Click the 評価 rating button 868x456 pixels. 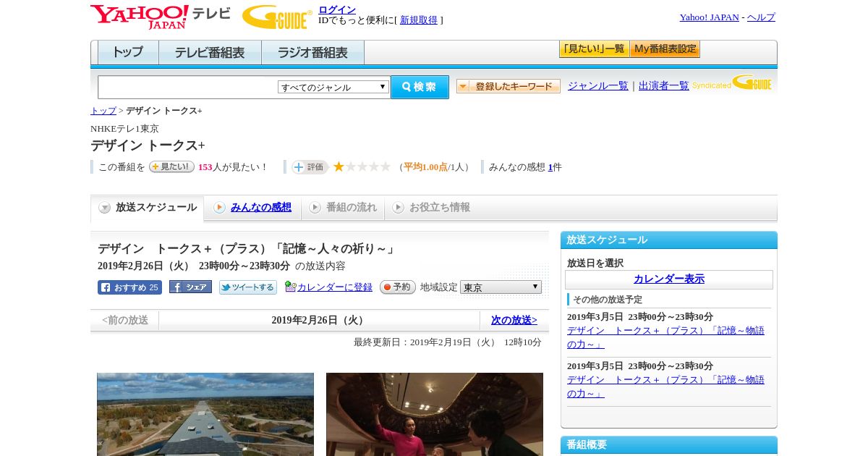click(x=310, y=167)
